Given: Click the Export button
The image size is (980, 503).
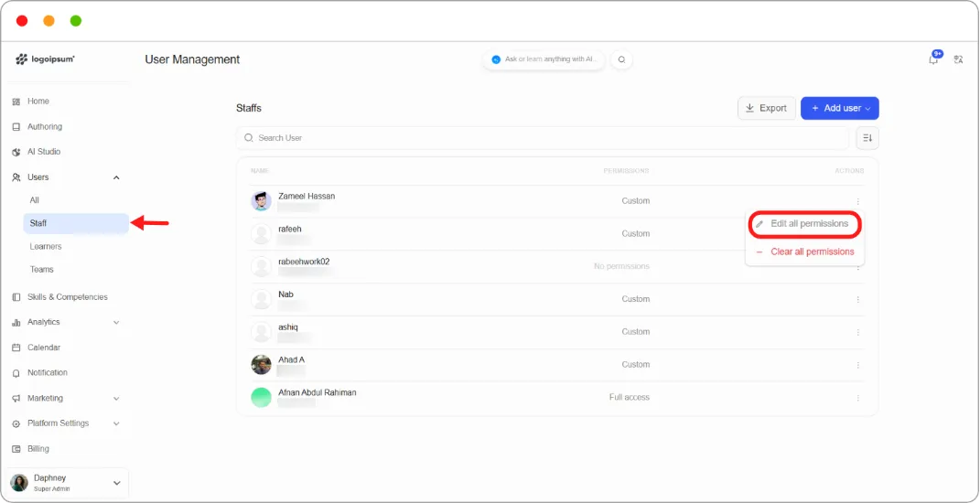Looking at the screenshot, I should point(767,108).
